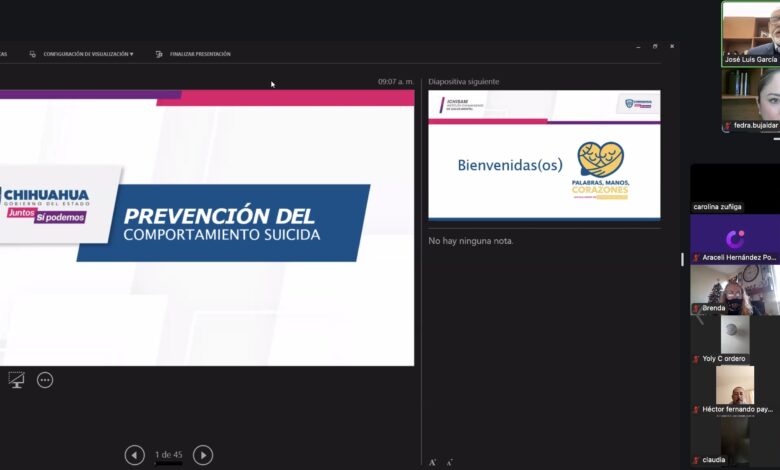
Task: Click the end slideshow icon
Action: (x=159, y=54)
